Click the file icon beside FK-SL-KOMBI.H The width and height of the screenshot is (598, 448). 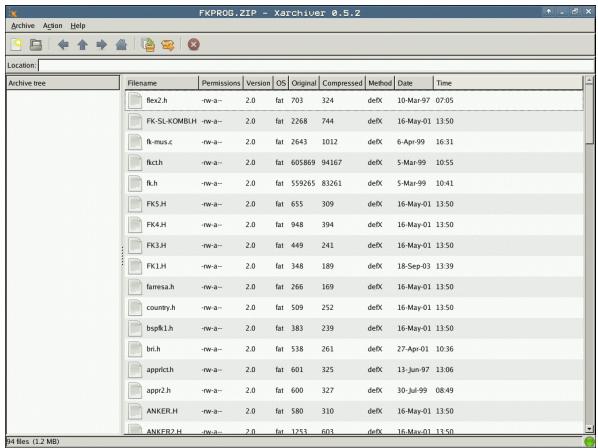point(135,121)
